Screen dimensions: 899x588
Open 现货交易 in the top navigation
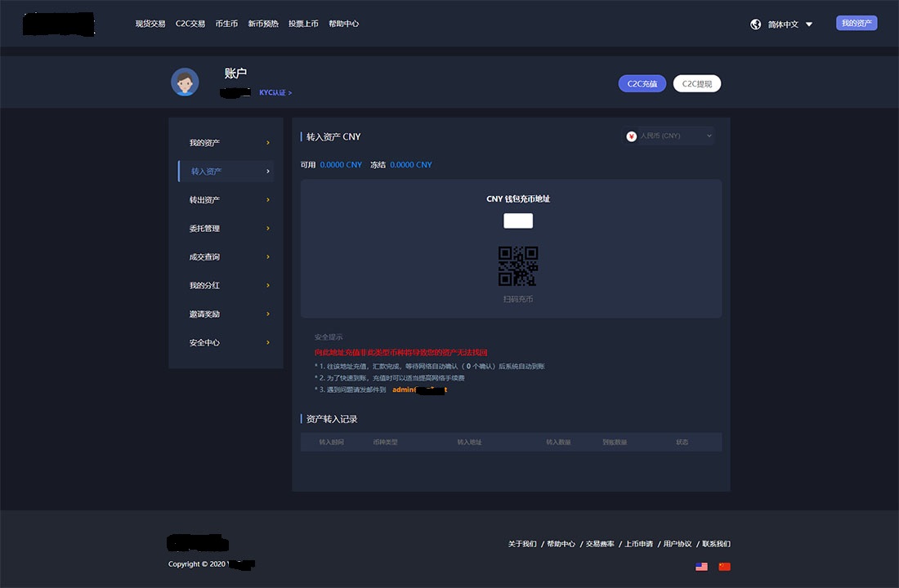150,24
